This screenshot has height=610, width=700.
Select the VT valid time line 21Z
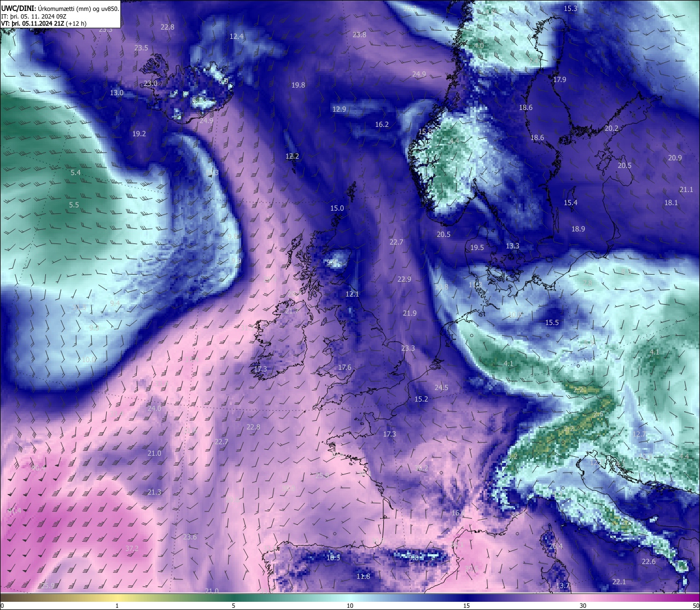click(44, 24)
